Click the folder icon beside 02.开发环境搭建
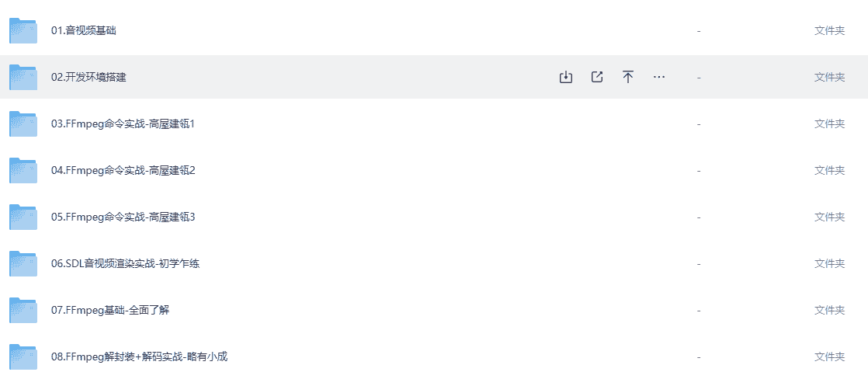This screenshot has height=386, width=868. point(23,77)
